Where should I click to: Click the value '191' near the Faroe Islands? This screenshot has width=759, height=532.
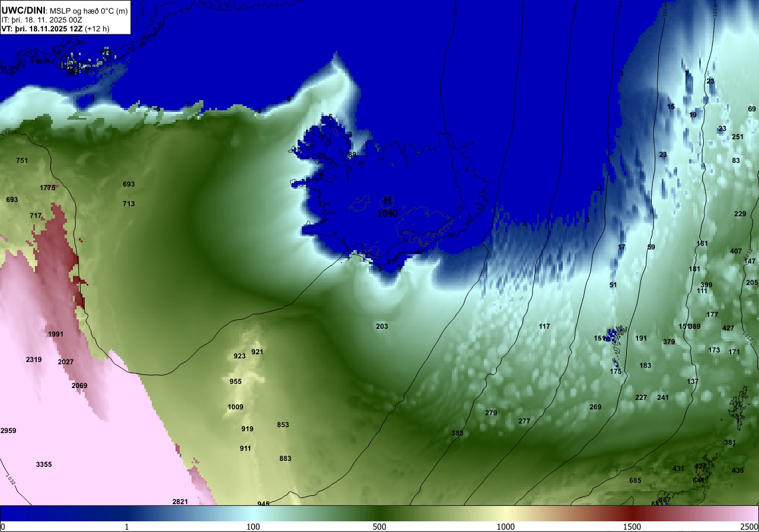(641, 338)
